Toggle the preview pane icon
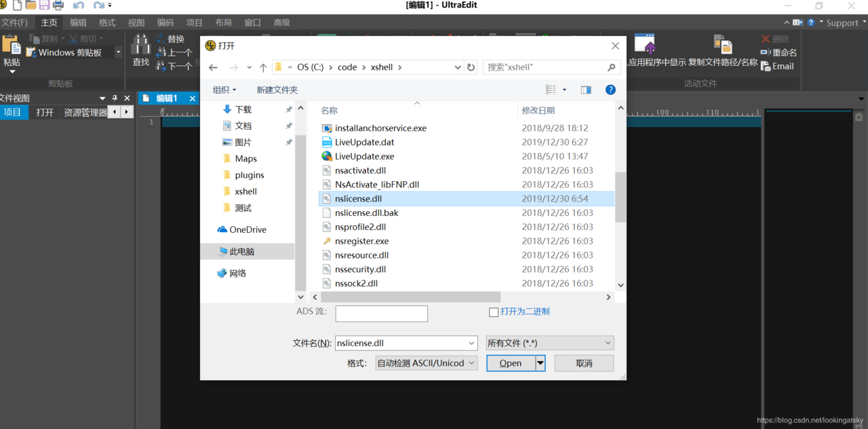 pos(586,90)
